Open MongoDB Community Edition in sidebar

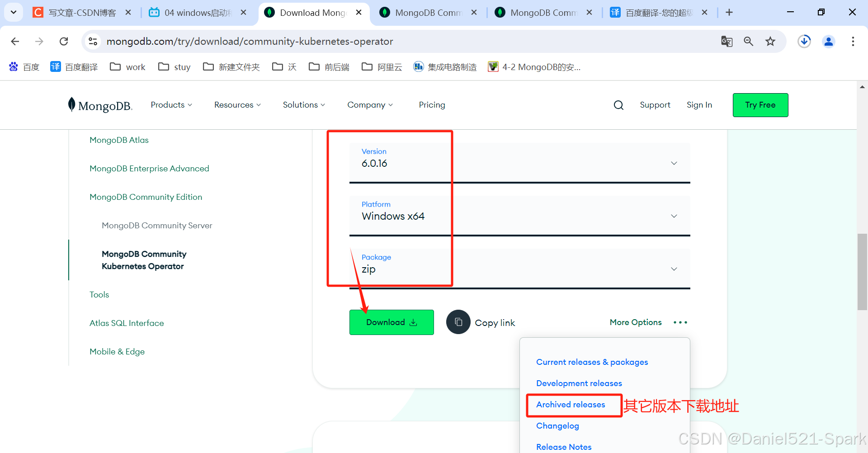click(x=146, y=197)
